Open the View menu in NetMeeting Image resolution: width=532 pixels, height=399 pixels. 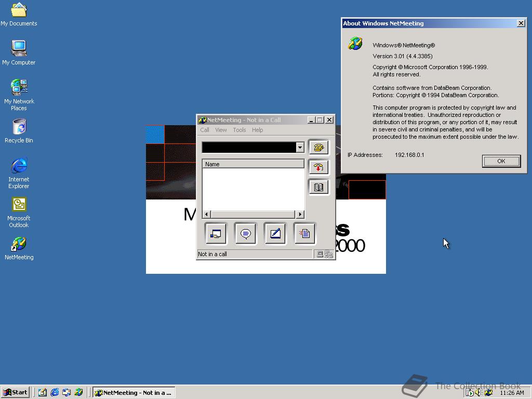click(221, 130)
